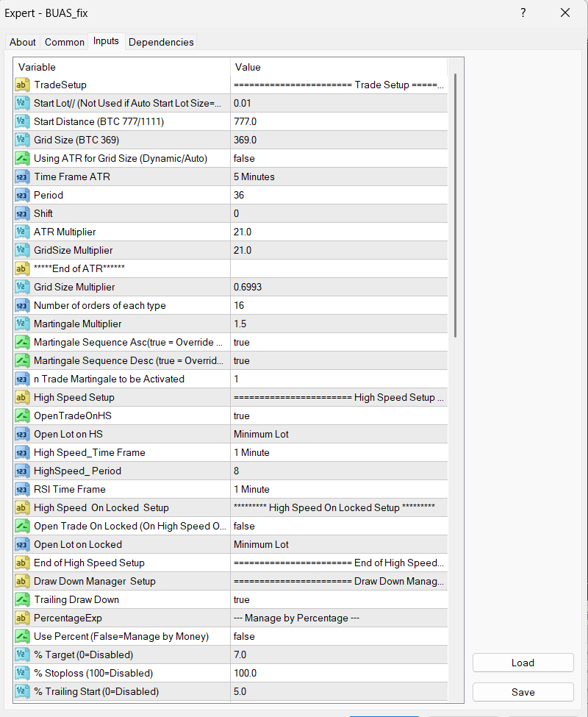Viewport: 588px width, 717px height.
Task: Click the boolean icon beside Using ATR for Grid Size
Action: tap(22, 158)
